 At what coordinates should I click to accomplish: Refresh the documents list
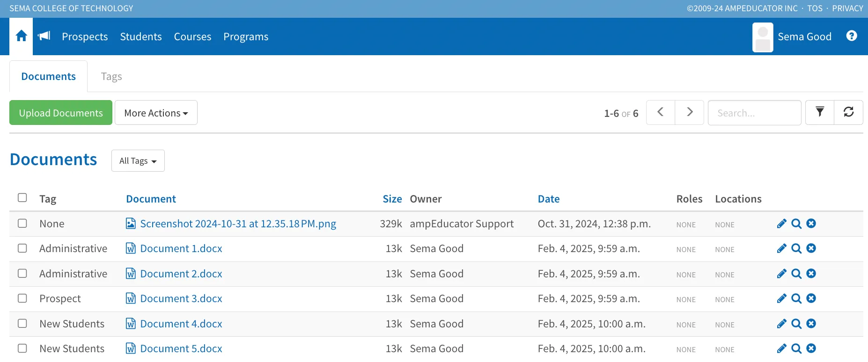pos(848,112)
